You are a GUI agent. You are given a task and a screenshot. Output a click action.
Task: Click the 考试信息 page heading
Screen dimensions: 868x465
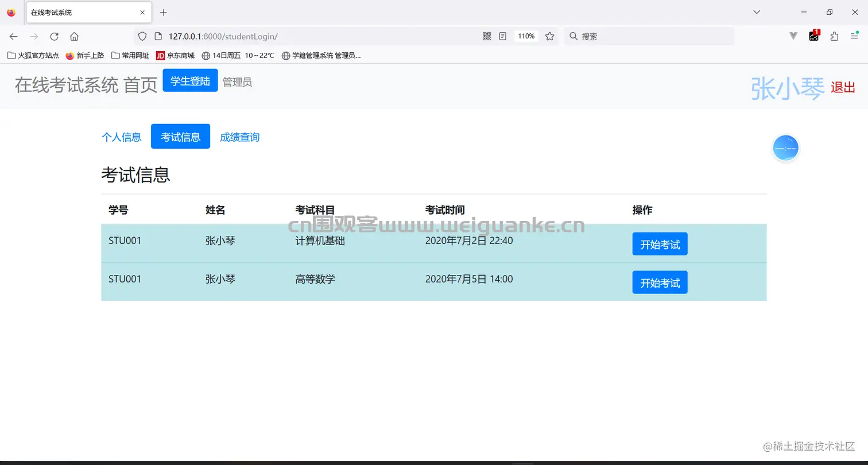tap(135, 175)
